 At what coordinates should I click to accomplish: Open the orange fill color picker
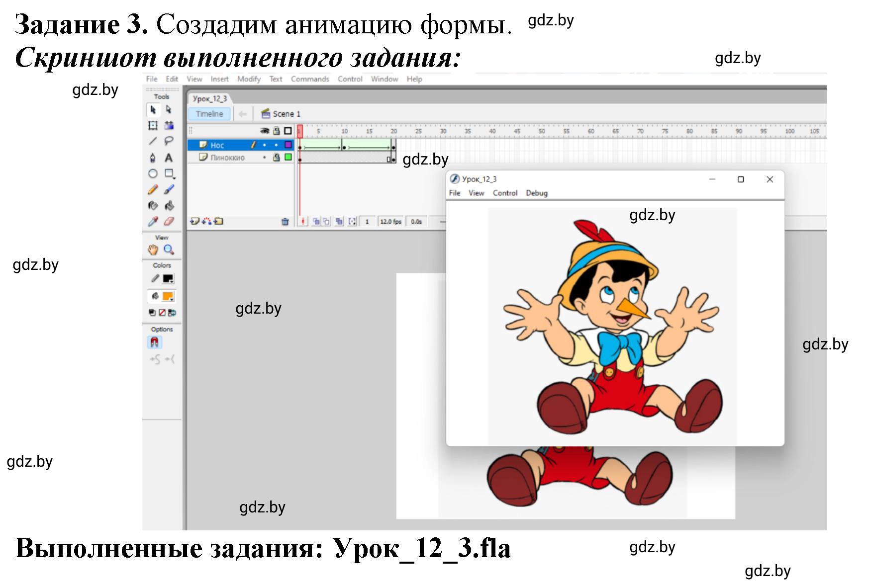coord(168,297)
